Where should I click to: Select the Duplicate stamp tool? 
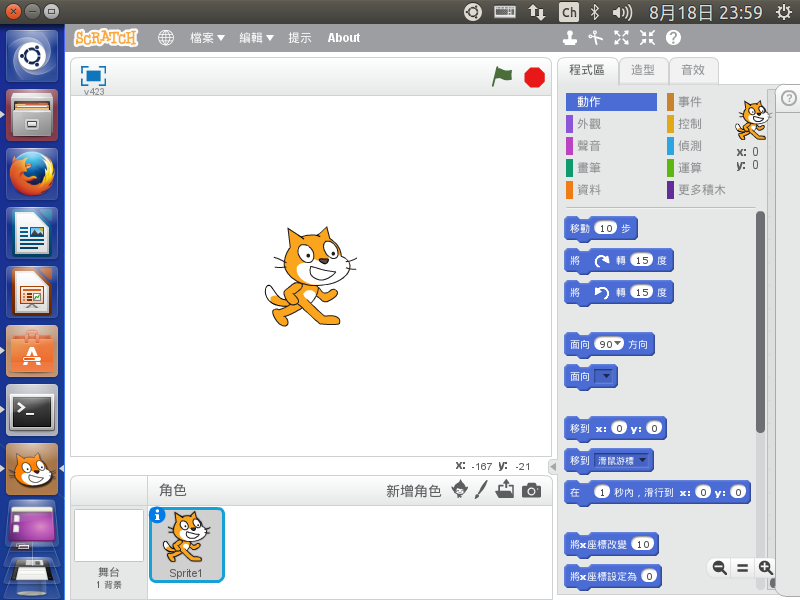pos(570,37)
